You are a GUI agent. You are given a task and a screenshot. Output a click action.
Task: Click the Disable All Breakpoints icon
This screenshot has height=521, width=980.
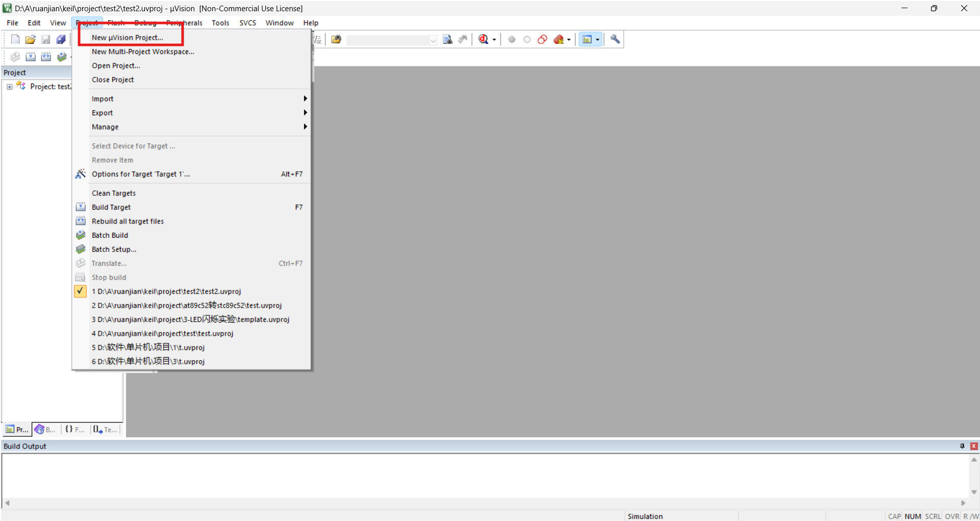pyautogui.click(x=542, y=39)
